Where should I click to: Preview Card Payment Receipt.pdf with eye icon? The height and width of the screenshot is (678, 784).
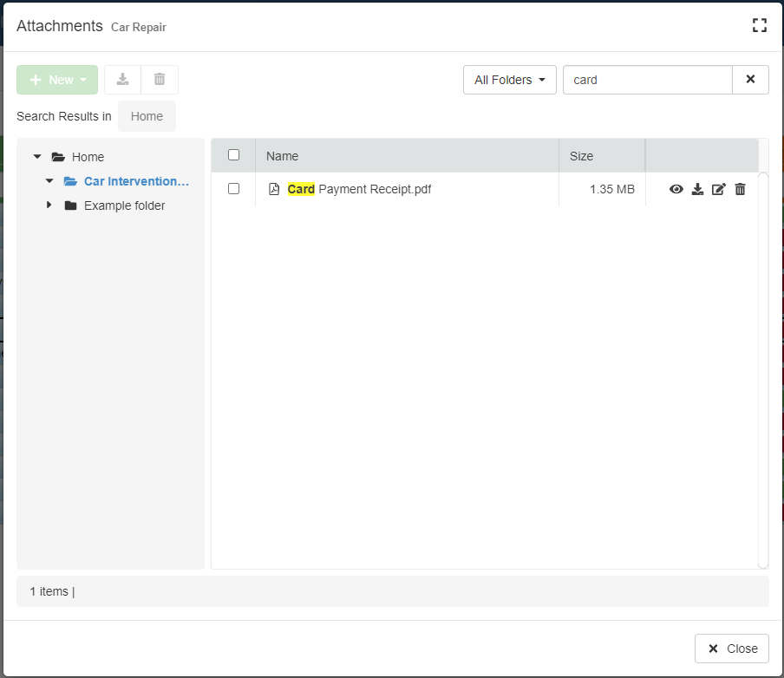[676, 189]
